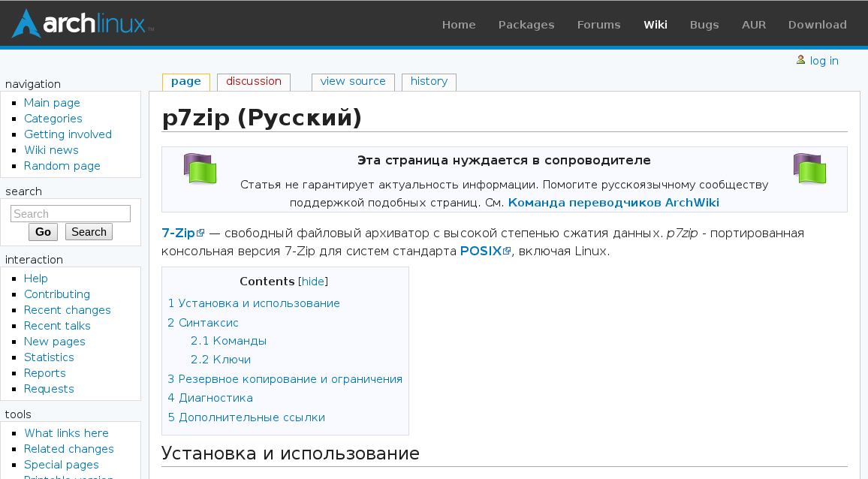The image size is (868, 479).
Task: Open AUR in the top navbar
Action: [753, 24]
